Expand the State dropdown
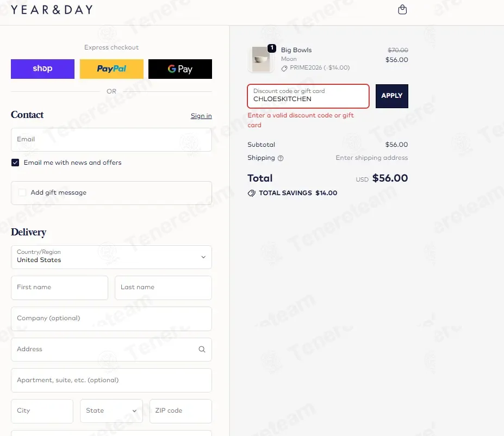This screenshot has height=436, width=504. (111, 411)
